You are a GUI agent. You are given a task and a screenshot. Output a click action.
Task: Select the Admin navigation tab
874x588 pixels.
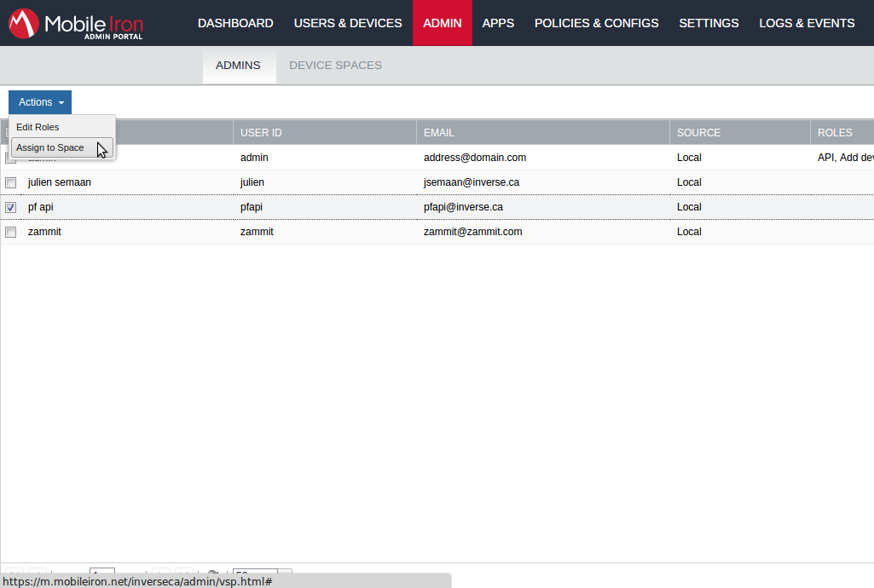point(442,23)
